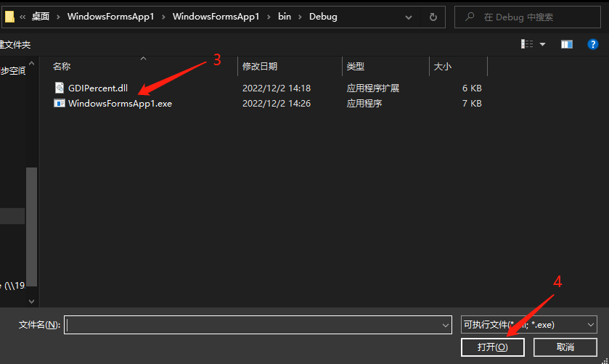609x364 pixels.
Task: Click the 打开(O) button
Action: [x=492, y=347]
